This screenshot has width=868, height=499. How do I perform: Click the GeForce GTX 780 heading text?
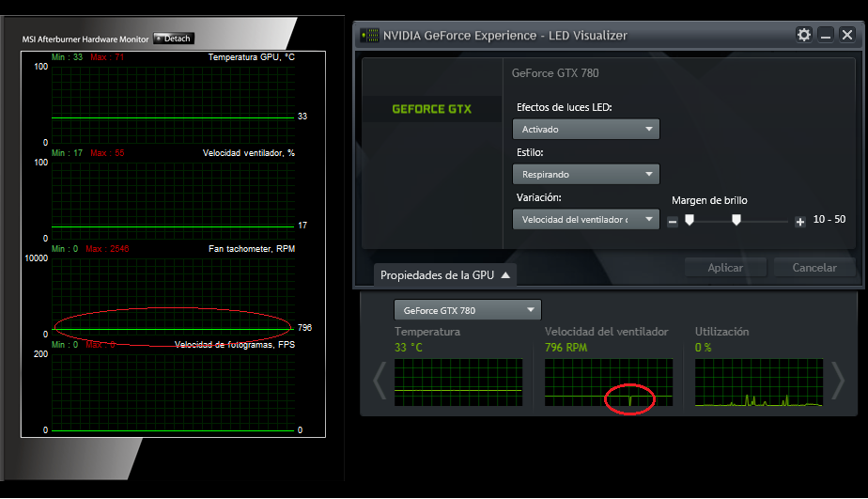click(x=555, y=73)
